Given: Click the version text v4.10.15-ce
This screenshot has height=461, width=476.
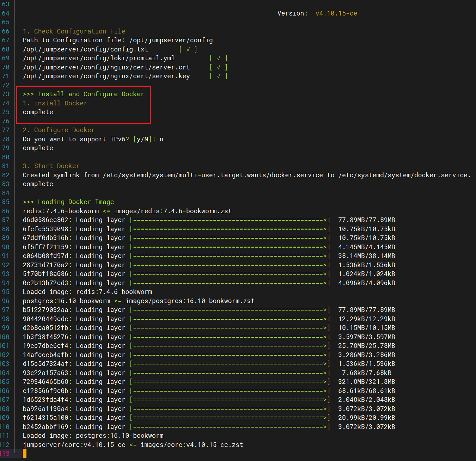Looking at the screenshot, I should [336, 13].
